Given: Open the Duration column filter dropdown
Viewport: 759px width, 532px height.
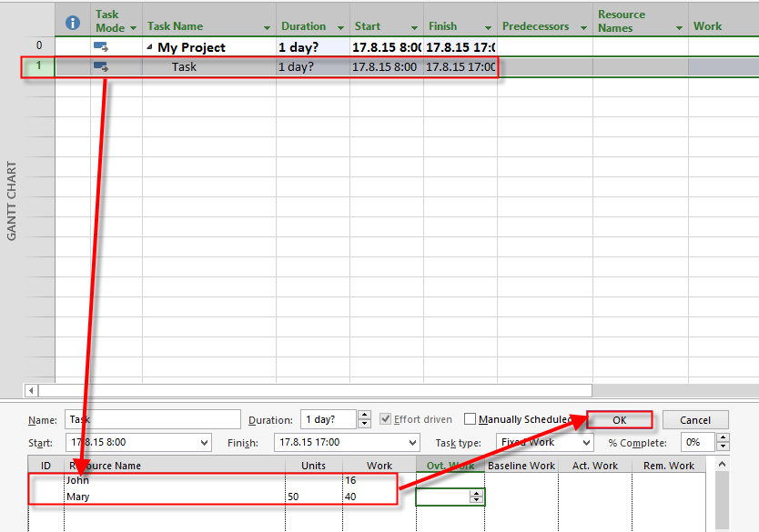Looking at the screenshot, I should click(x=340, y=27).
